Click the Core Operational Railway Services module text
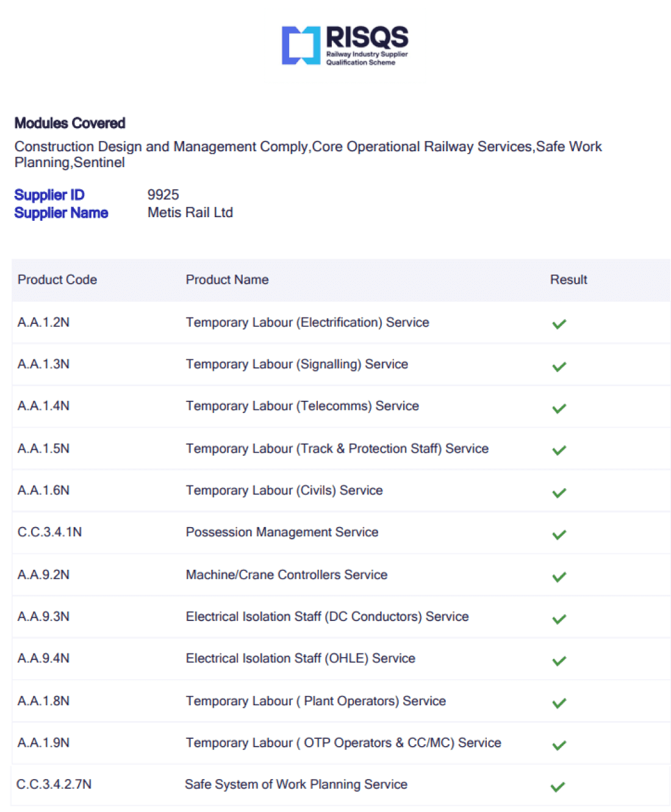This screenshot has height=812, width=671. pos(423,146)
